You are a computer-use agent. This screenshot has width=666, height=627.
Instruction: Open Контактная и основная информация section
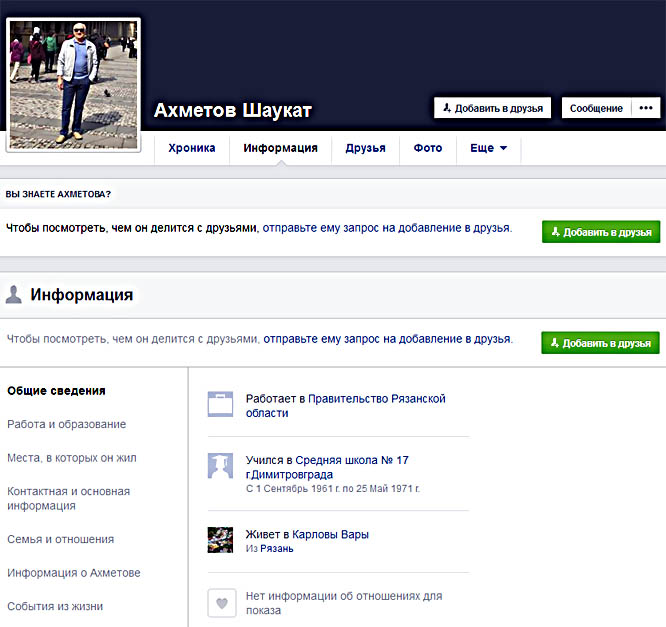coord(69,498)
